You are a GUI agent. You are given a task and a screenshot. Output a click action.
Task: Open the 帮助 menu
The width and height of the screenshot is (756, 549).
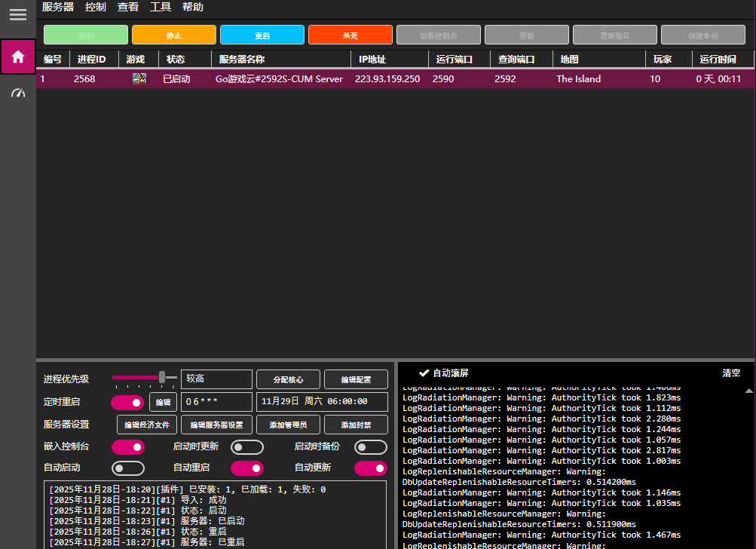(x=192, y=8)
